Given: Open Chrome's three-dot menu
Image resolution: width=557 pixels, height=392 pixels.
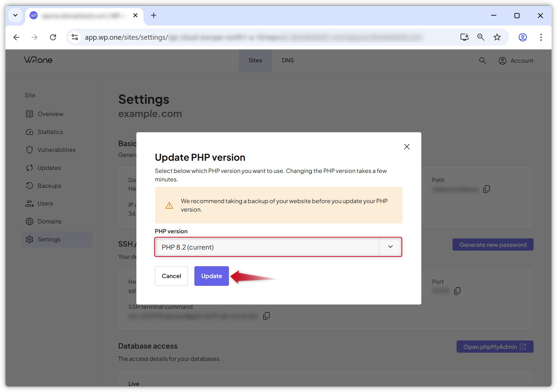Looking at the screenshot, I should (x=541, y=37).
